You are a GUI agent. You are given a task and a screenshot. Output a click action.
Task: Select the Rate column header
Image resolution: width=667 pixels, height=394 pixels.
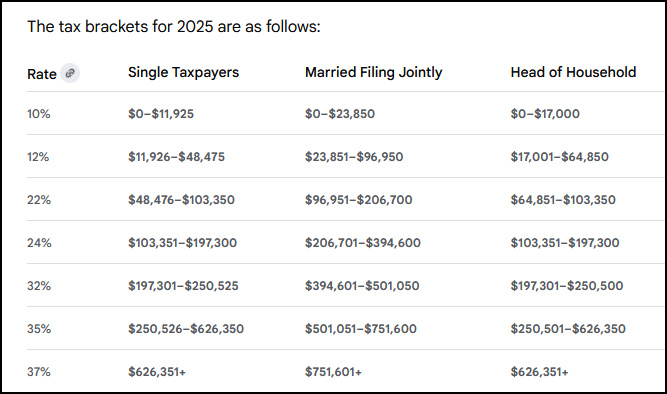point(42,74)
